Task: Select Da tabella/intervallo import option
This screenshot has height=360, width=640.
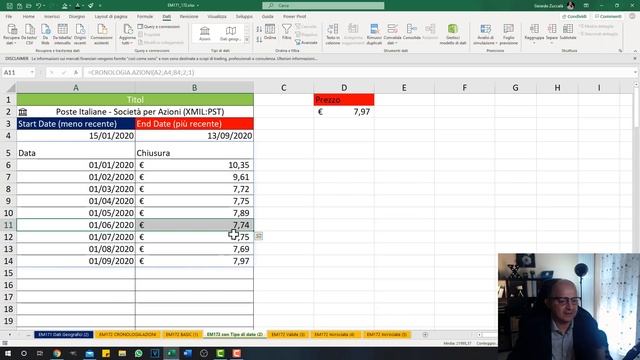Action: [62, 34]
